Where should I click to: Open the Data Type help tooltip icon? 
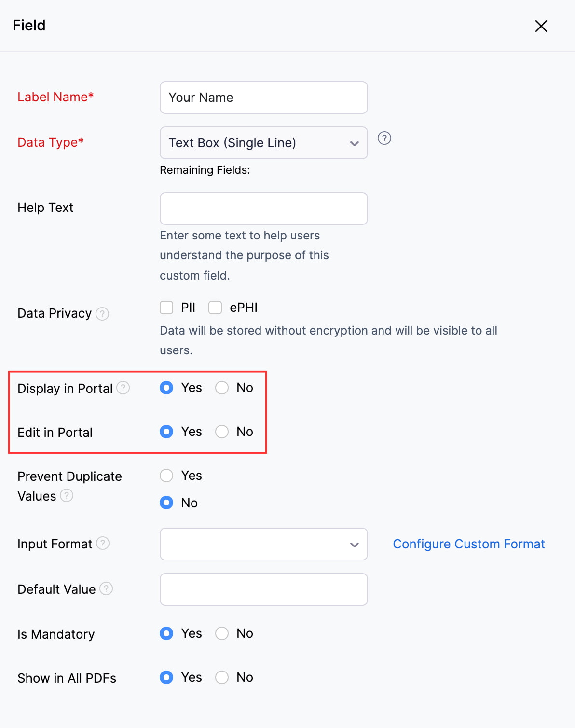pos(384,139)
